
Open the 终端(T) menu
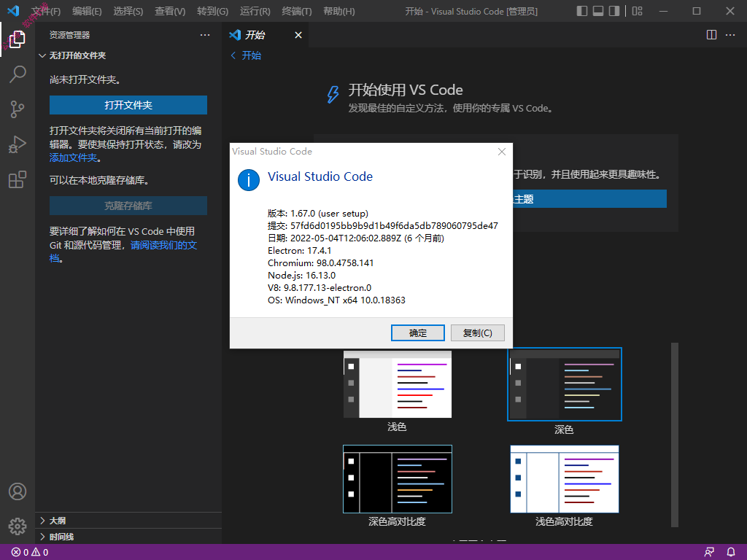click(x=297, y=11)
